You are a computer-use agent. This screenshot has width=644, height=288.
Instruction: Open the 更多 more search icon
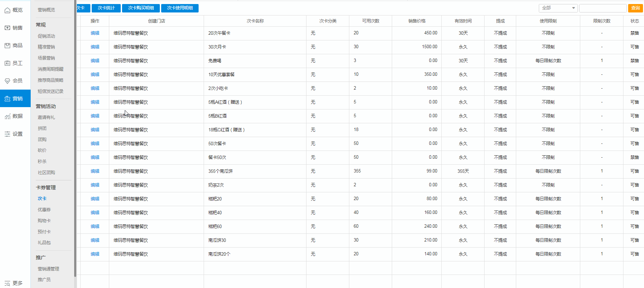click(x=7, y=283)
